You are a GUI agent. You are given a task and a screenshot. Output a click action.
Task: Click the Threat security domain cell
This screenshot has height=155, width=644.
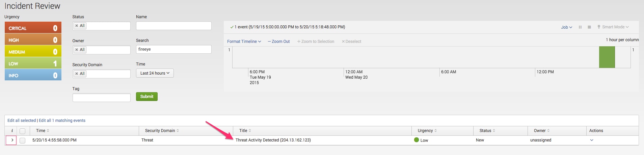click(147, 140)
